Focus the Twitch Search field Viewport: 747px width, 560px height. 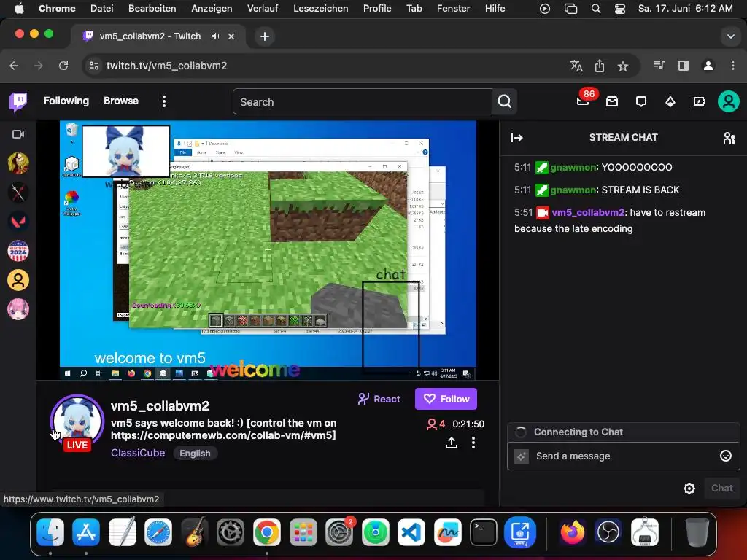[x=362, y=102]
